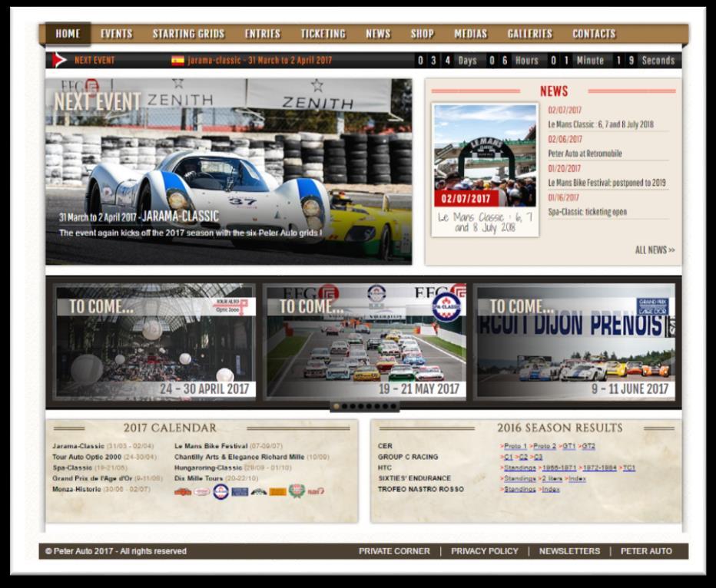The width and height of the screenshot is (716, 588).
Task: Open the SHOP menu item
Action: coord(422,34)
